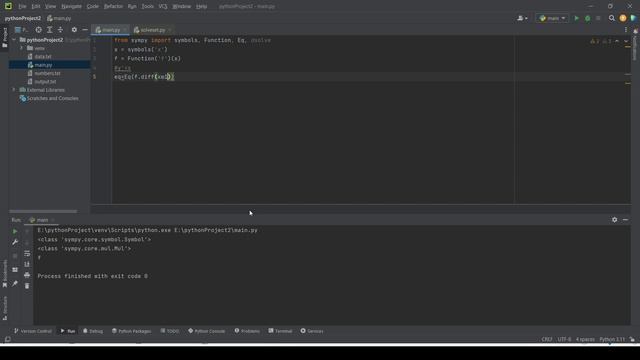Click wrench icon in Run panel
This screenshot has width=640, height=360.
coord(15,242)
